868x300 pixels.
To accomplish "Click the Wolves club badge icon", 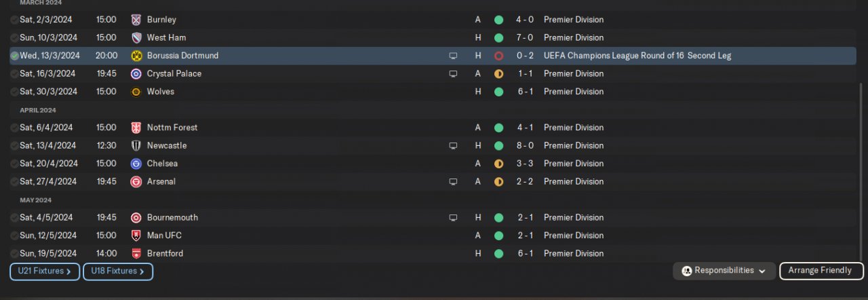I will [x=136, y=92].
